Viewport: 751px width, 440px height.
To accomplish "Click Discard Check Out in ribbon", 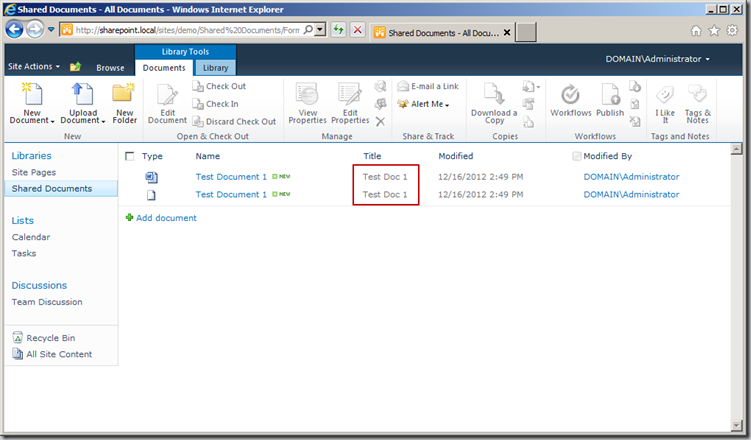I will (x=234, y=122).
